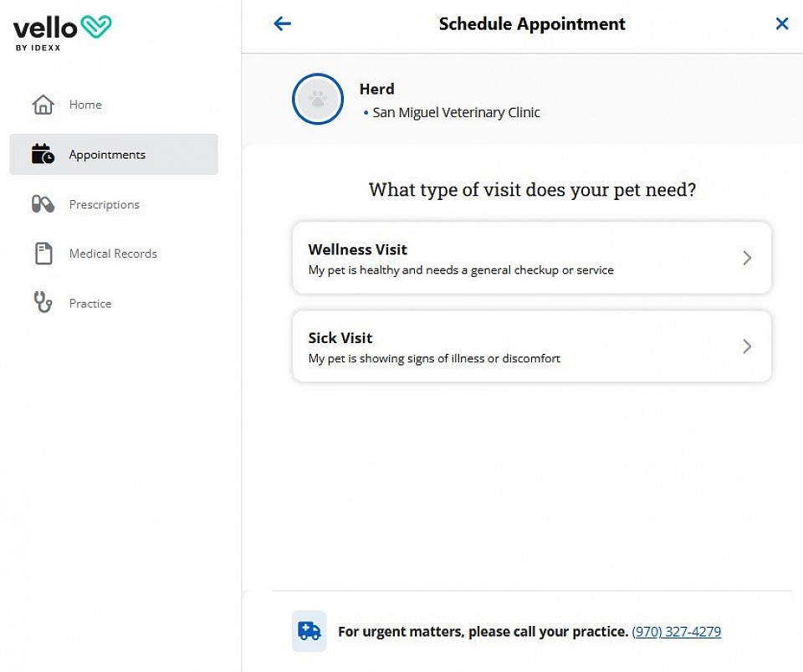
Task: Select the Wellness Visit option
Action: tap(532, 258)
